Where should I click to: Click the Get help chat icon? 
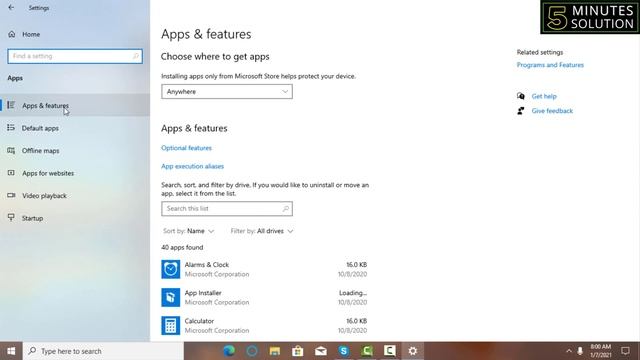(520, 96)
